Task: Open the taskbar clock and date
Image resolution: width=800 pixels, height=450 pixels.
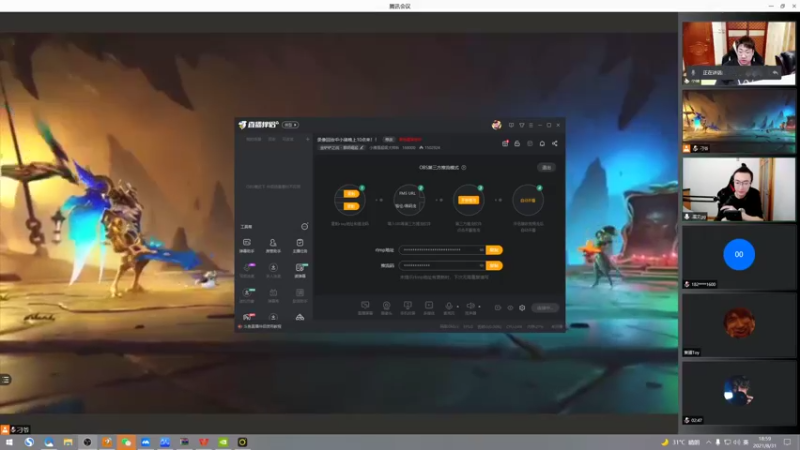Action: tap(765, 442)
